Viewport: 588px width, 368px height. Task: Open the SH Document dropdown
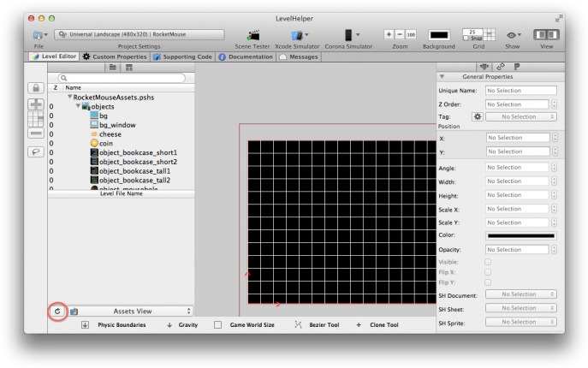(x=521, y=294)
